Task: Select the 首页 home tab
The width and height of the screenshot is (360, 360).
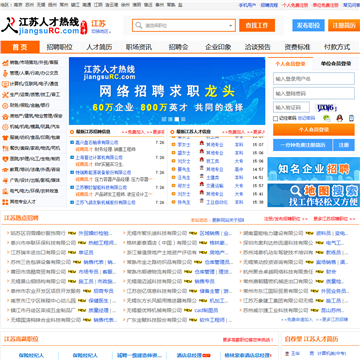Action: tap(20, 47)
